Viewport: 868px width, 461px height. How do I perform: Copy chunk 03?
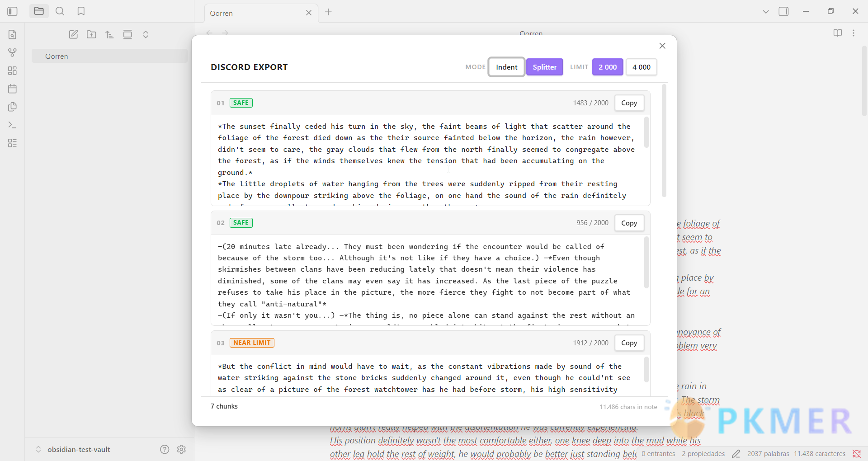[x=629, y=343]
